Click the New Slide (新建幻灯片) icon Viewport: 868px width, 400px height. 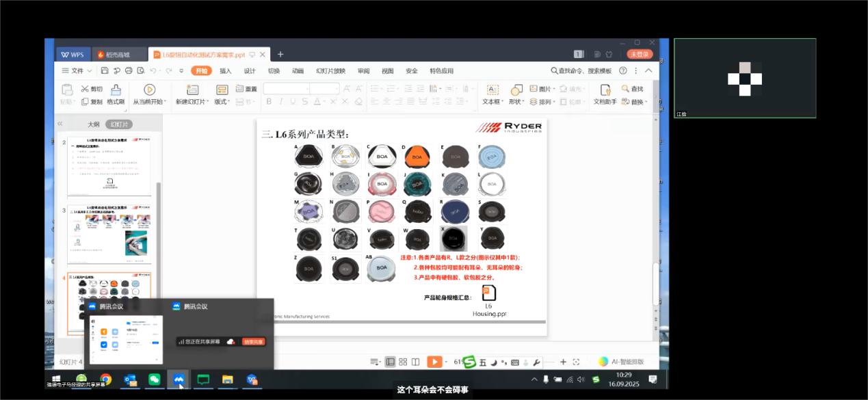tap(192, 90)
